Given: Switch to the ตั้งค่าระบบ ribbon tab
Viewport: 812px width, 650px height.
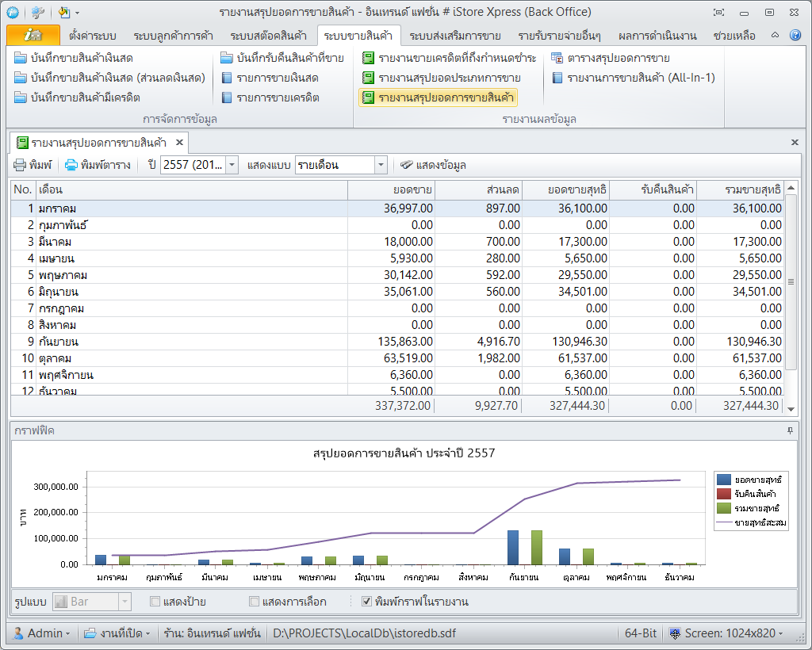Looking at the screenshot, I should (92, 36).
